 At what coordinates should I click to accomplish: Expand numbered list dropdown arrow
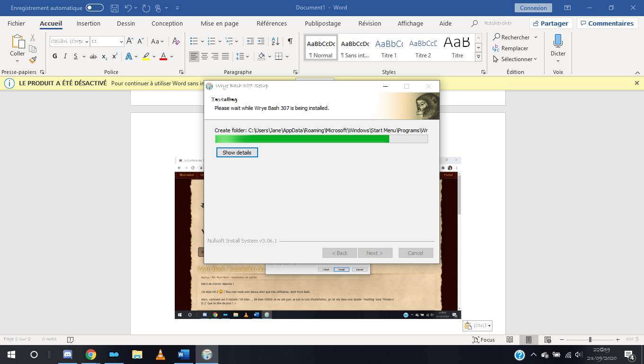click(x=220, y=41)
